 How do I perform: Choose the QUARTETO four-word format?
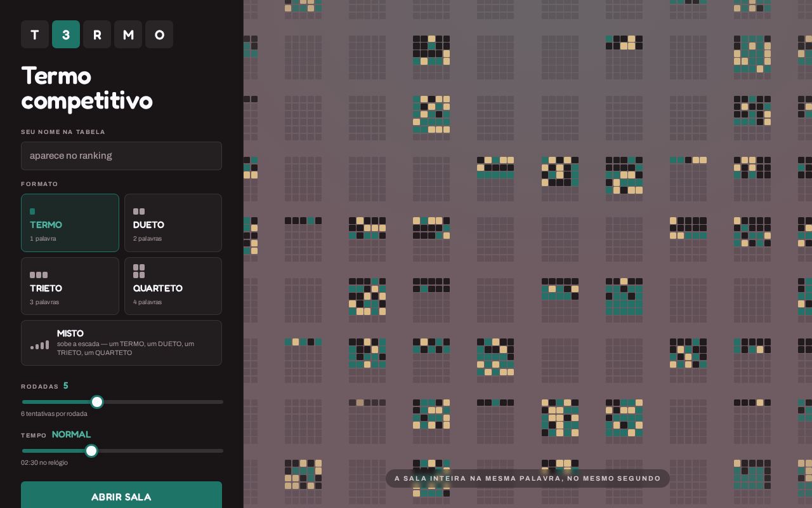pyautogui.click(x=173, y=286)
